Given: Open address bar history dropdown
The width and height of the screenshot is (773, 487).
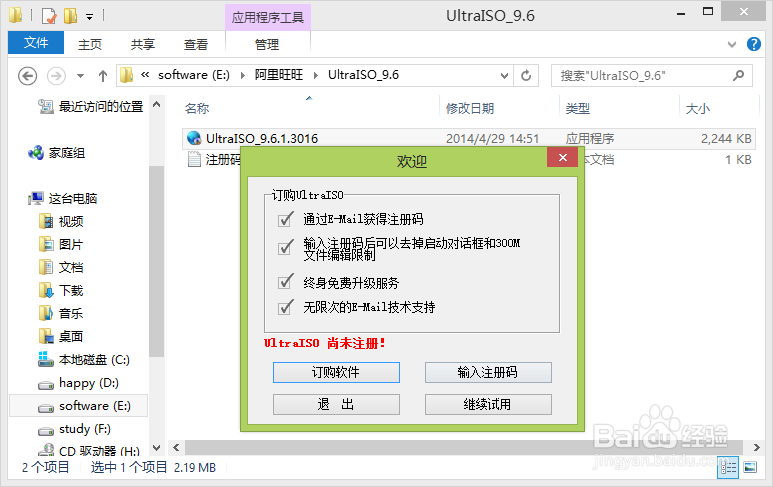Looking at the screenshot, I should pos(504,75).
